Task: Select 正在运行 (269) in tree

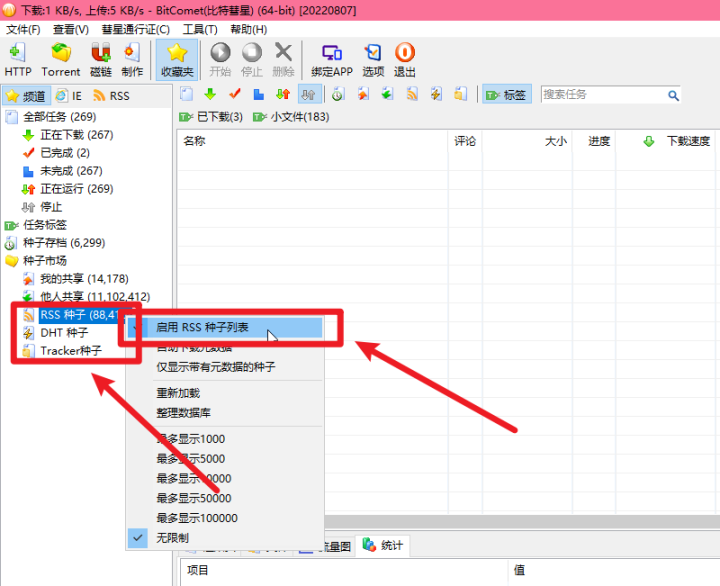Action: 77,189
